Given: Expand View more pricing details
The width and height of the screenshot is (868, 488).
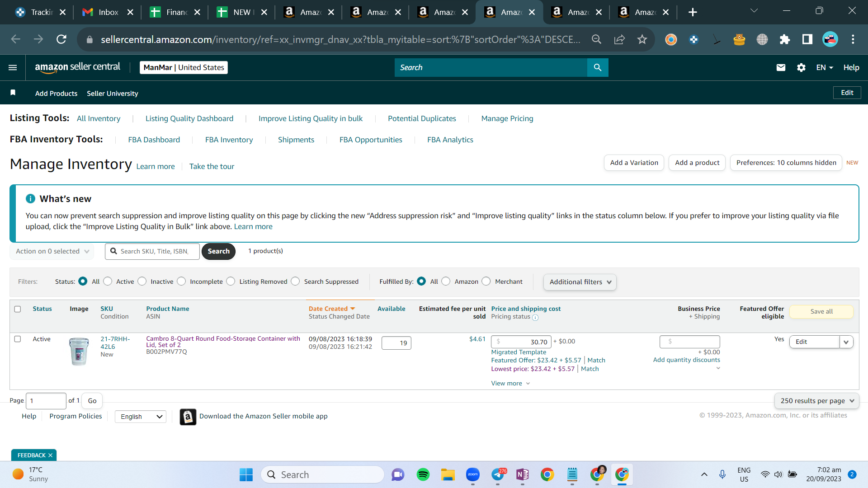Looking at the screenshot, I should [510, 383].
